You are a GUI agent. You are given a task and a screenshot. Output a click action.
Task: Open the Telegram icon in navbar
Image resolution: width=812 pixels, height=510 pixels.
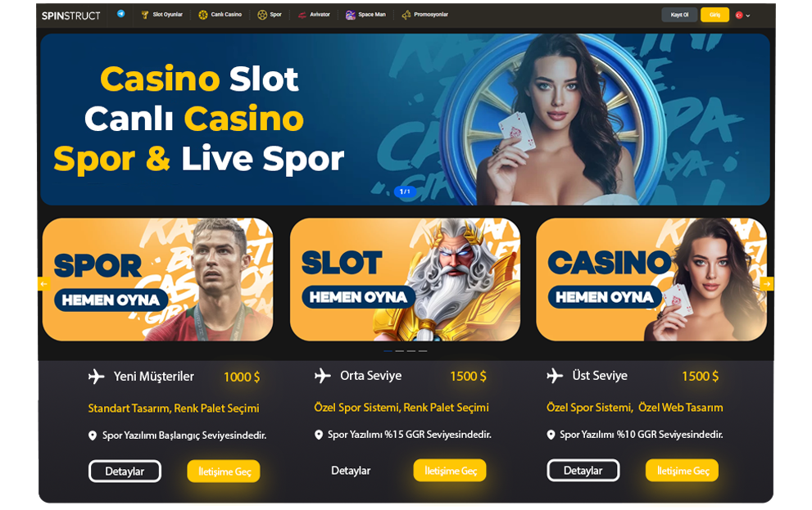coord(120,14)
